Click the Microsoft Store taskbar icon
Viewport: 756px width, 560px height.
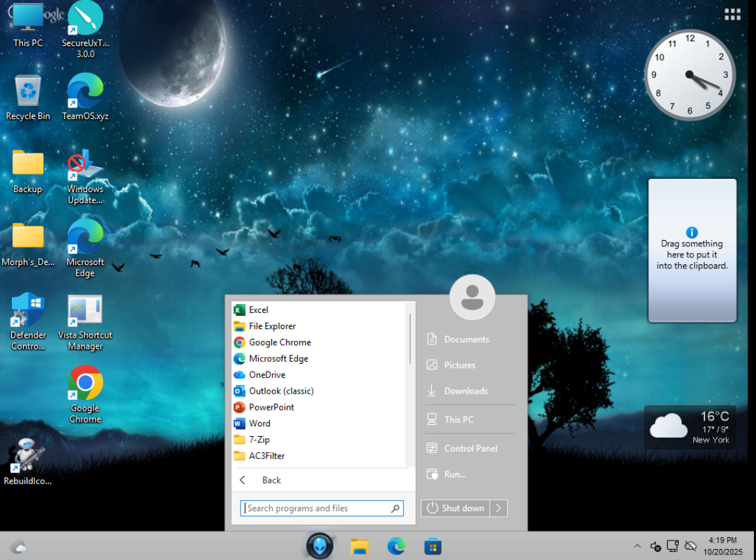click(433, 547)
